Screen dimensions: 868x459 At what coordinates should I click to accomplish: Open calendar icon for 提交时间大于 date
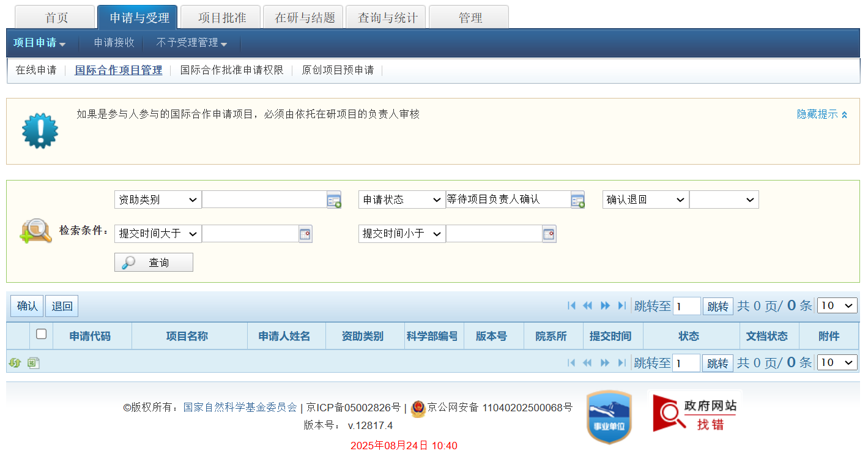coord(305,234)
